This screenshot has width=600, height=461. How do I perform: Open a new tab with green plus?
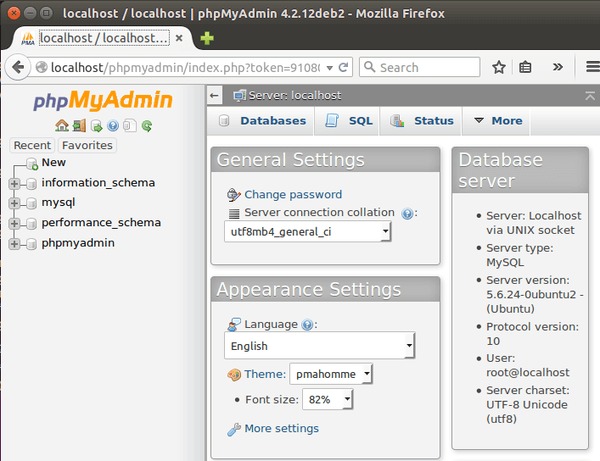pyautogui.click(x=207, y=38)
